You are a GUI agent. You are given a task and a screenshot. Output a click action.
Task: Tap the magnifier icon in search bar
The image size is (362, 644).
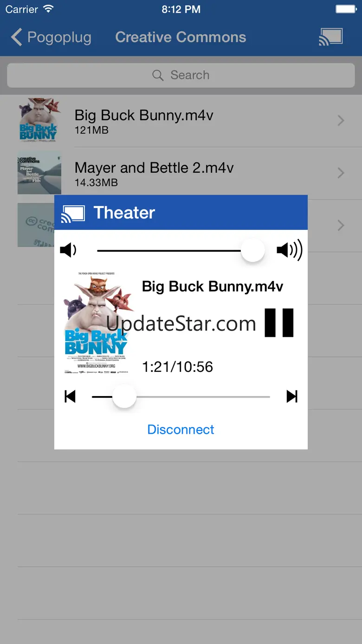click(x=158, y=75)
